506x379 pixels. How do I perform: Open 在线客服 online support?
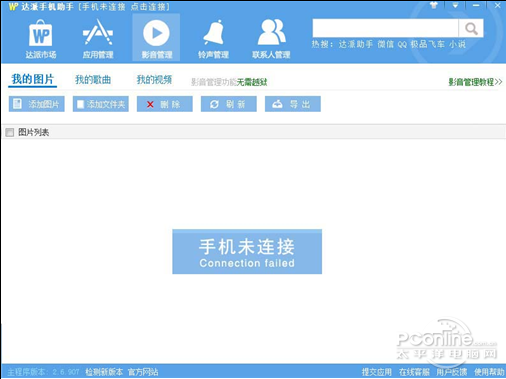click(x=414, y=372)
